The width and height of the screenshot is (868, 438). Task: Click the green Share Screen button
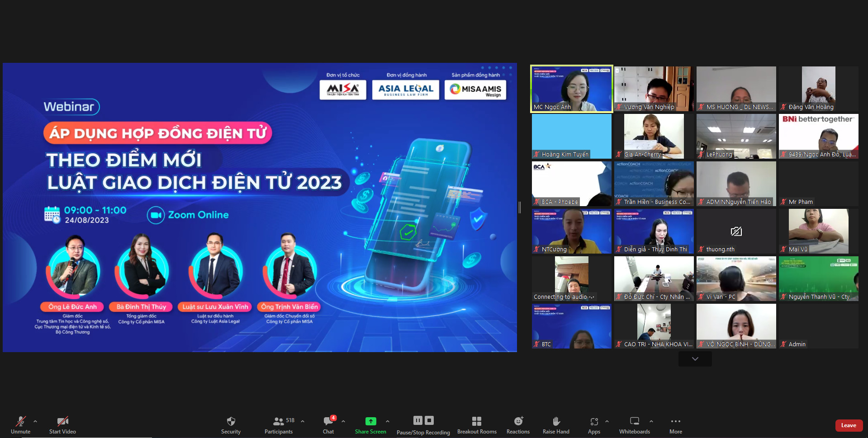click(370, 425)
